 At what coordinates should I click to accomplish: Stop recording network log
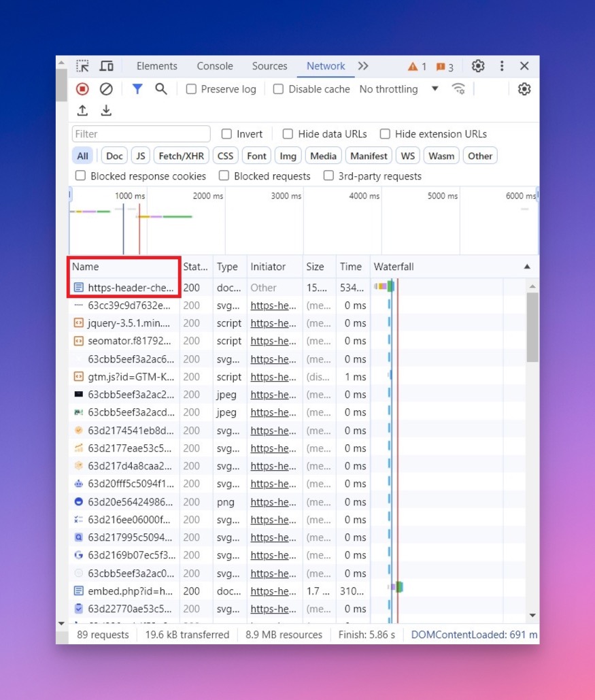point(82,88)
